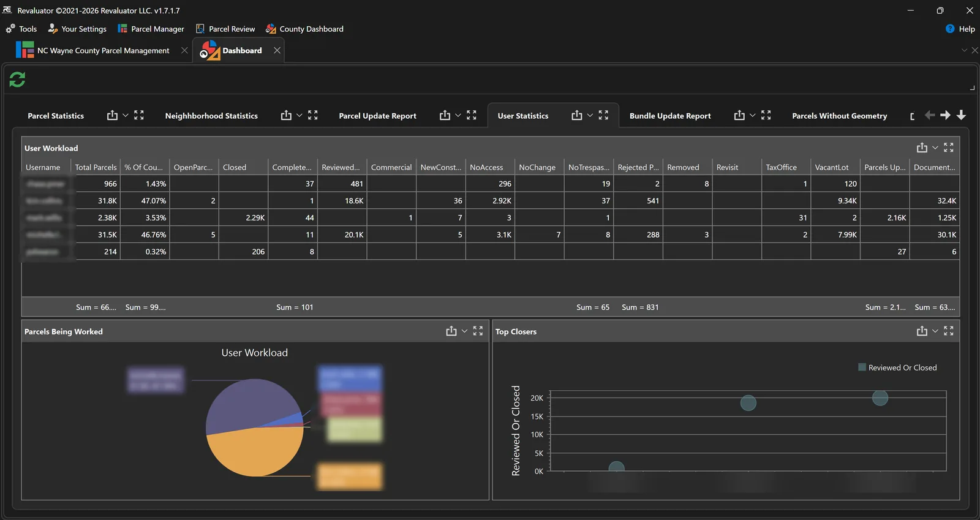Image resolution: width=980 pixels, height=520 pixels.
Task: Sort by VacantLot column header
Action: pos(835,167)
